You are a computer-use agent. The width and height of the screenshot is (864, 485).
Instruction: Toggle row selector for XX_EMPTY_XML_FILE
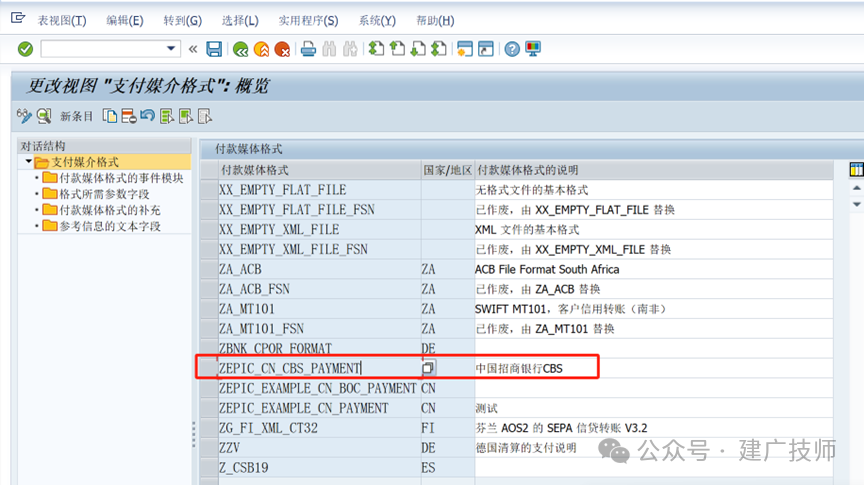tap(209, 229)
